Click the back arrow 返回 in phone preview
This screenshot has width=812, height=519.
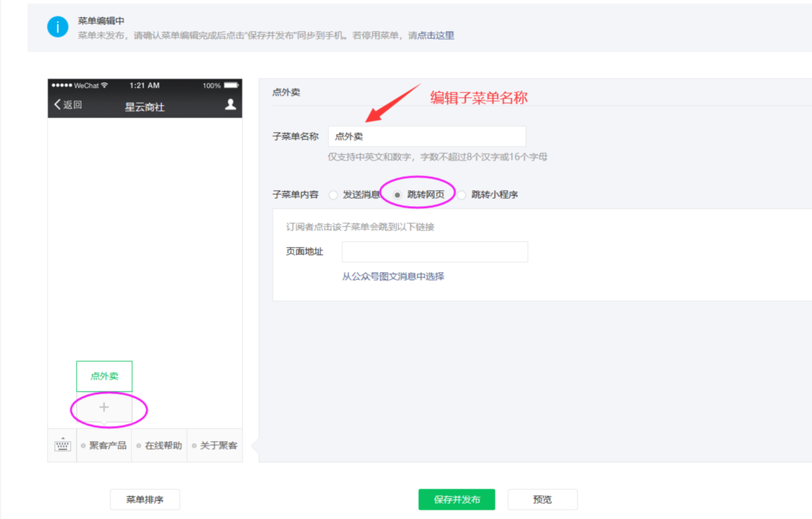(x=68, y=104)
